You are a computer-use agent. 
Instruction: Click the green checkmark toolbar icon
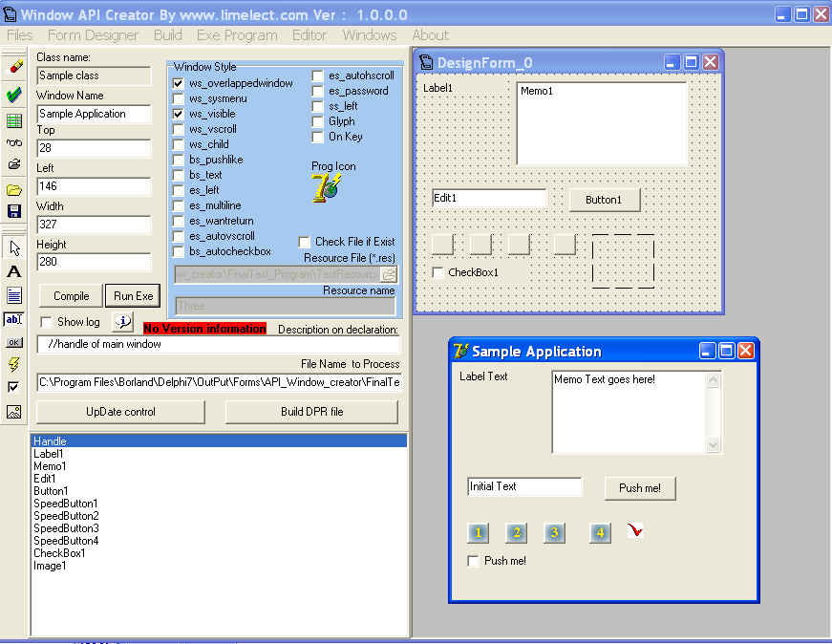point(14,95)
